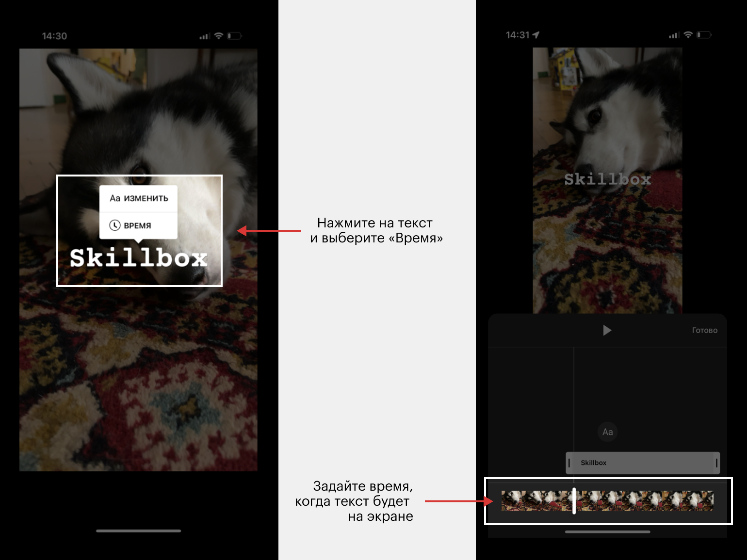Select the Skillbox text clip on timeline
747x560 pixels.
[x=643, y=463]
